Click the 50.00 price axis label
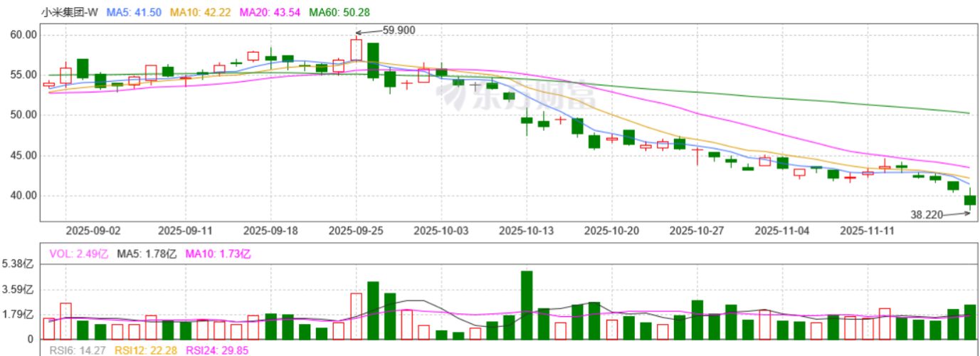Image resolution: width=980 pixels, height=356 pixels. [x=24, y=115]
